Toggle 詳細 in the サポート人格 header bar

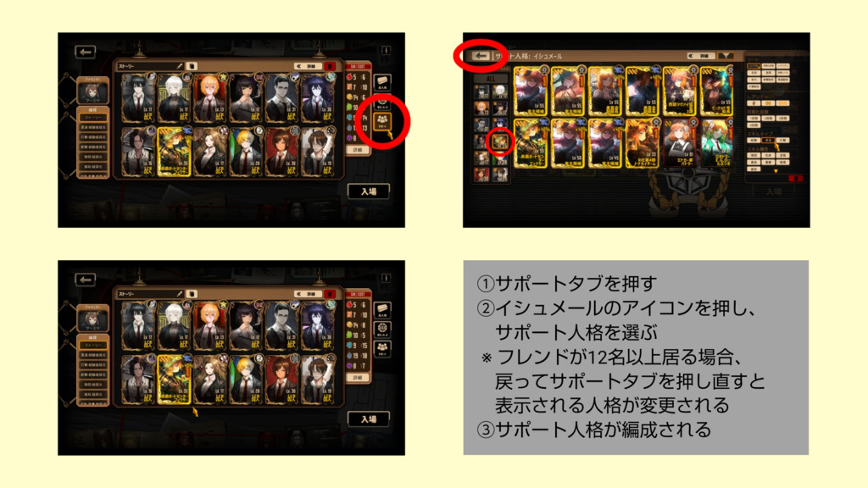(700, 56)
